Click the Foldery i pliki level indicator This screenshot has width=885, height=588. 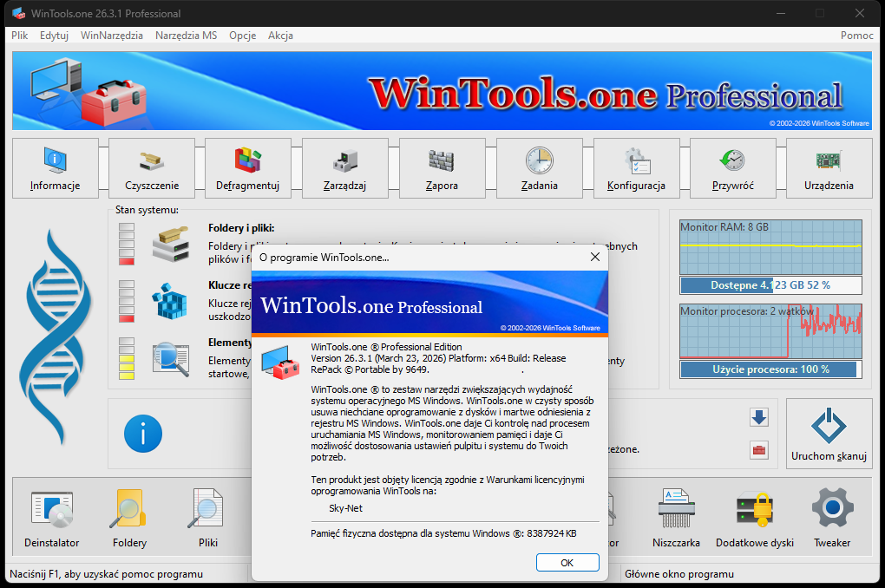(127, 244)
